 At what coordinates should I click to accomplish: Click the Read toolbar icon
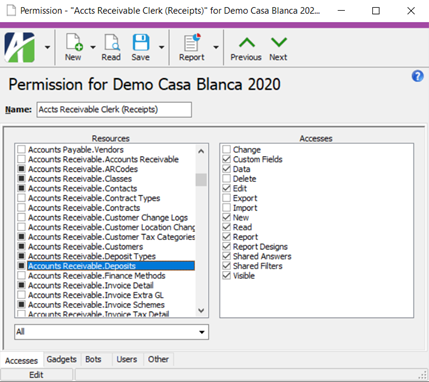pyautogui.click(x=111, y=47)
